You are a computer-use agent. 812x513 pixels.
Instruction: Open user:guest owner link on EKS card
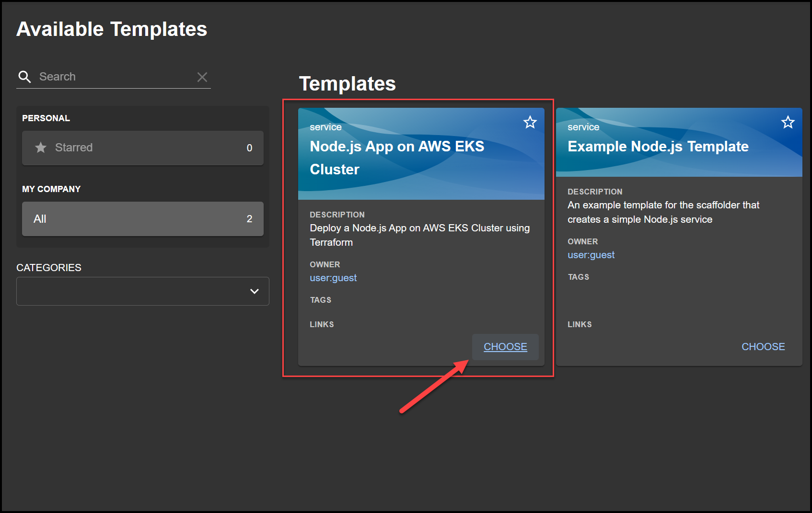pyautogui.click(x=333, y=278)
